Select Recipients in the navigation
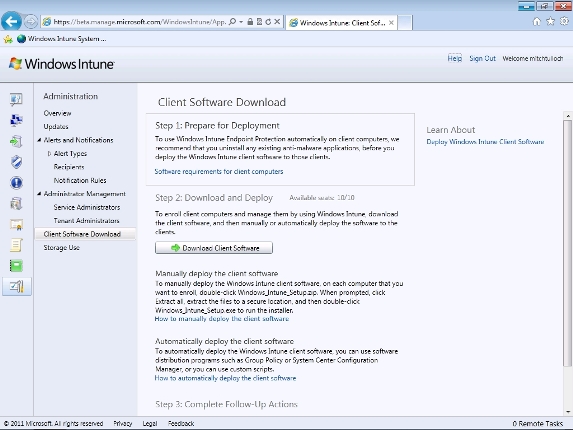573x430 pixels. tap(69, 167)
